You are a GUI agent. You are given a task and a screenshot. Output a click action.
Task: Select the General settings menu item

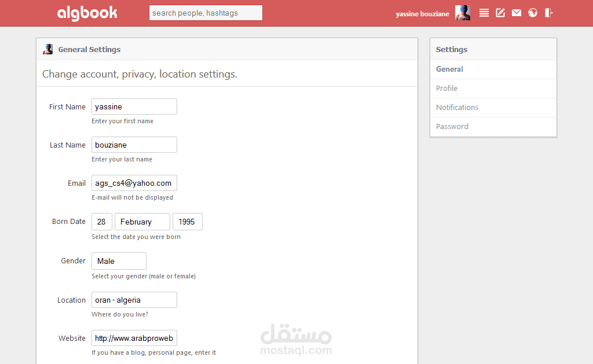click(493, 69)
